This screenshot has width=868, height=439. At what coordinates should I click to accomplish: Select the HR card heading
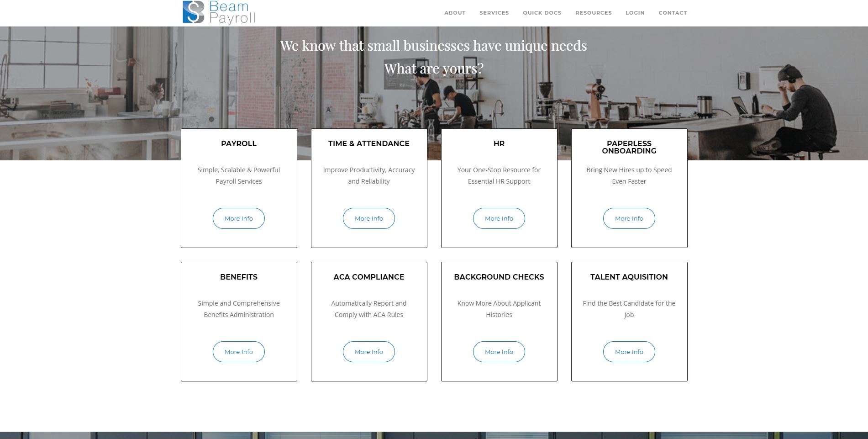[x=499, y=143]
